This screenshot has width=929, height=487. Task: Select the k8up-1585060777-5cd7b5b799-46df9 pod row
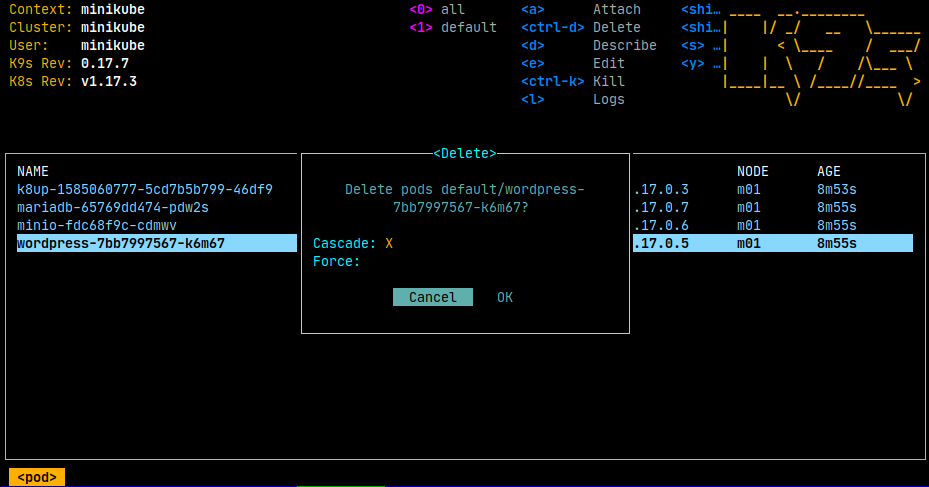click(x=144, y=189)
